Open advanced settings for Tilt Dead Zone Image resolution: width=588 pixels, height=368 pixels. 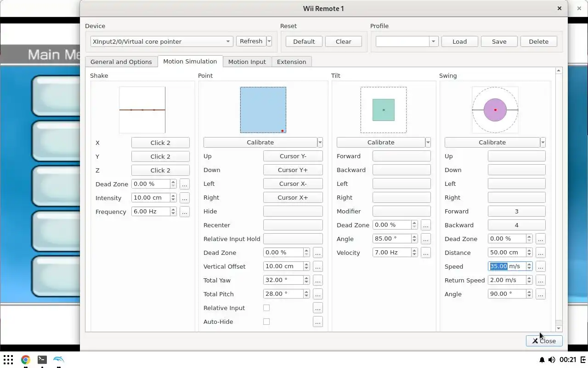(x=425, y=225)
